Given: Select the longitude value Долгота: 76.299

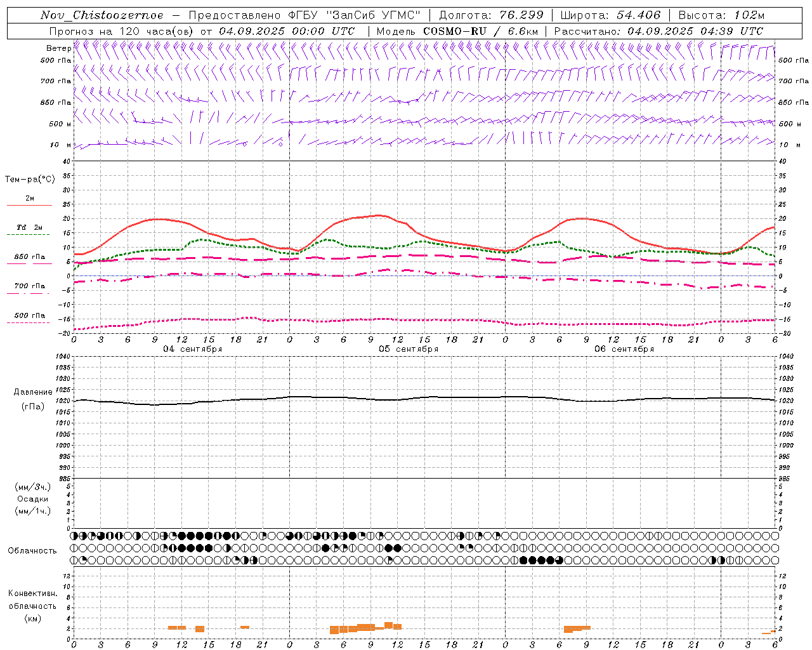Looking at the screenshot, I should click(x=491, y=15).
